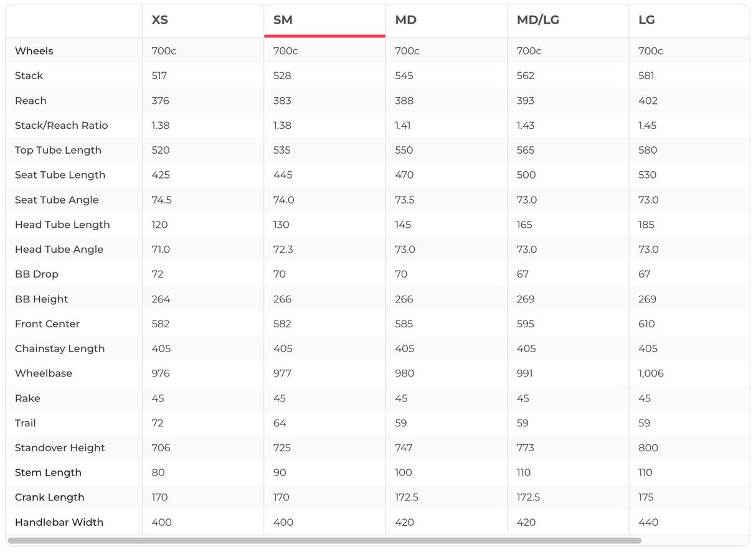The height and width of the screenshot is (552, 756).
Task: Click the 1,006 wheelbase value for LG
Action: pyautogui.click(x=651, y=373)
